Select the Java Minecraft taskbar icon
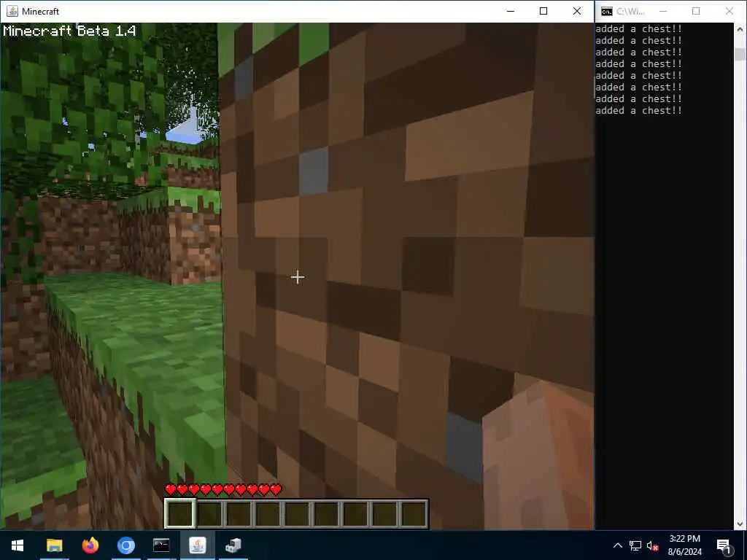The image size is (747, 560). (197, 545)
